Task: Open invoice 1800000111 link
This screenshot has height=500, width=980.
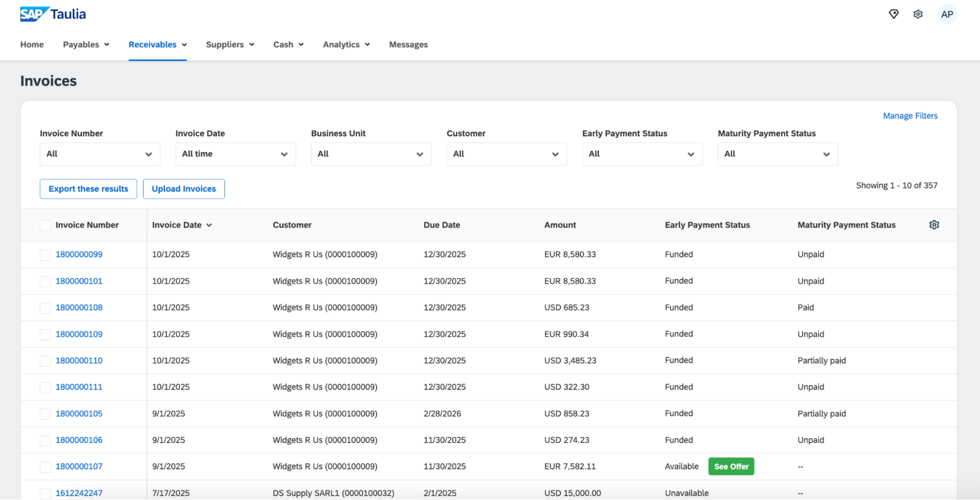Action: (x=79, y=387)
